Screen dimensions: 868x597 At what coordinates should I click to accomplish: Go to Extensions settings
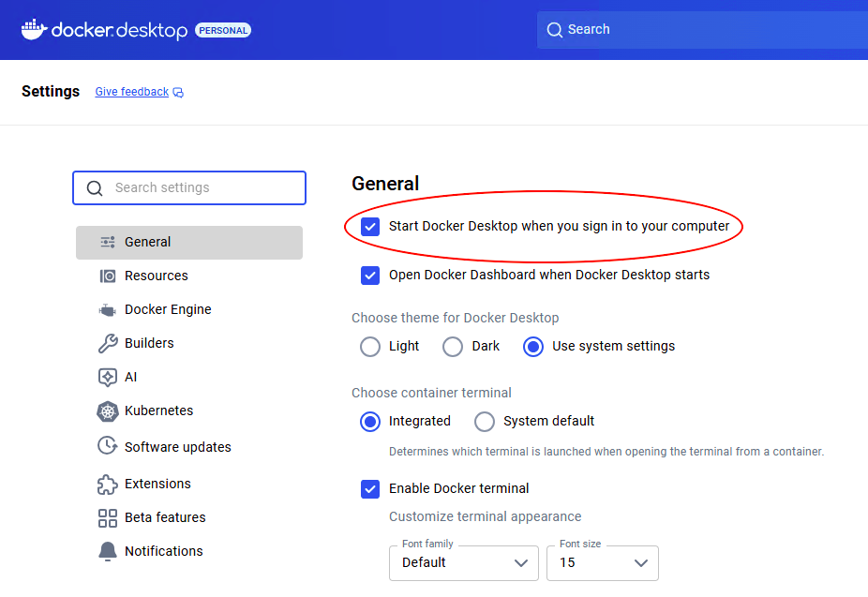[x=189, y=485]
